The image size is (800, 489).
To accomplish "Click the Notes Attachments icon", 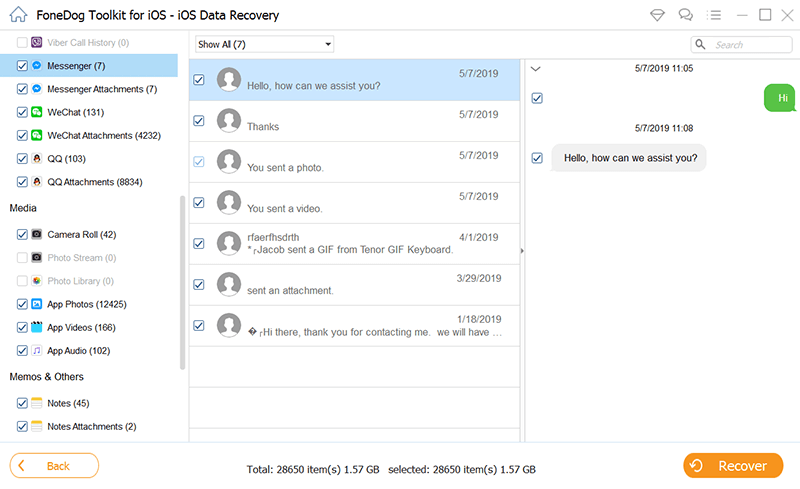I will pos(37,426).
